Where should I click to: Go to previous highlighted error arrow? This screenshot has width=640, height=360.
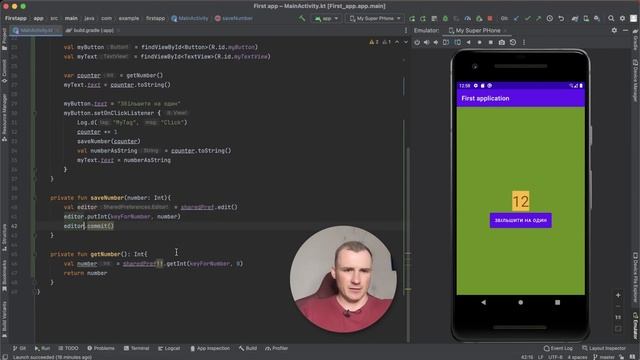tap(397, 42)
